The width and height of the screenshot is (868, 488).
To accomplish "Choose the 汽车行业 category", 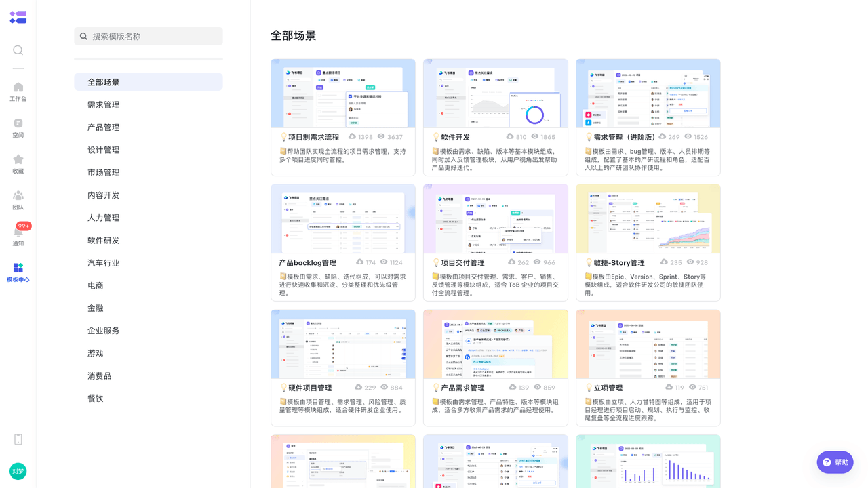I will click(x=104, y=263).
